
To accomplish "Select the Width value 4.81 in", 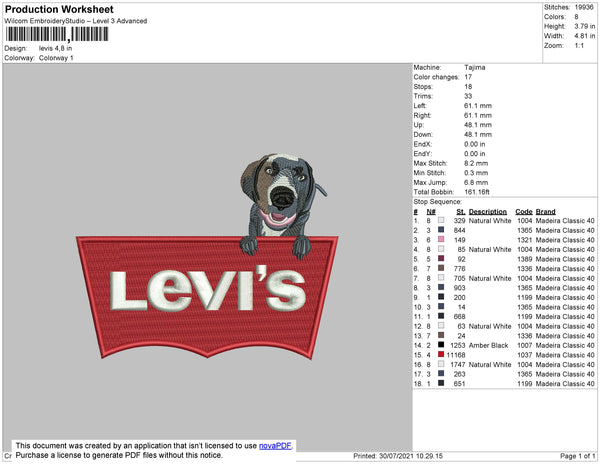I will tap(584, 36).
